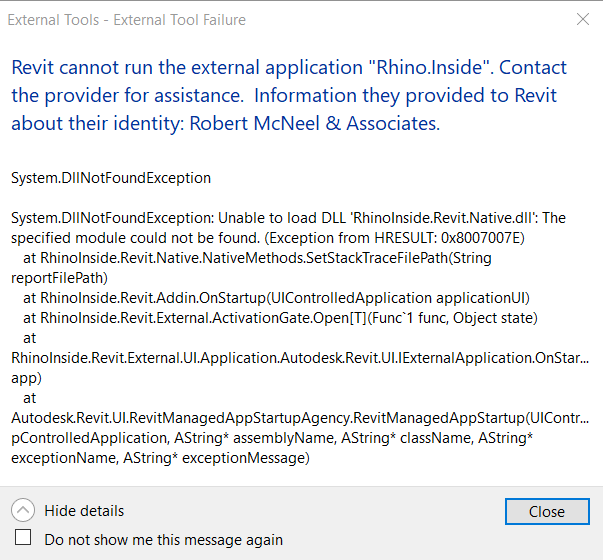The image size is (603, 560).
Task: Click the 'app)' text line
Action: tap(26, 378)
